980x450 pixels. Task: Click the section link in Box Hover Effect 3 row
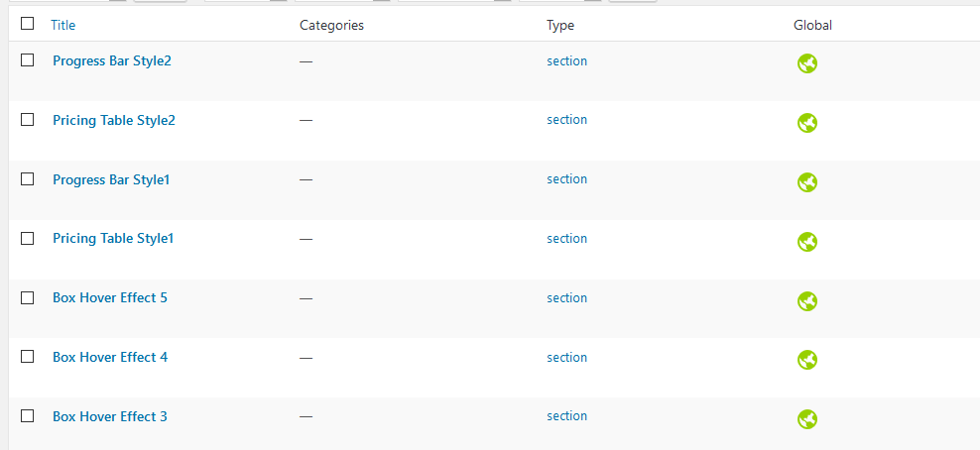pos(567,415)
